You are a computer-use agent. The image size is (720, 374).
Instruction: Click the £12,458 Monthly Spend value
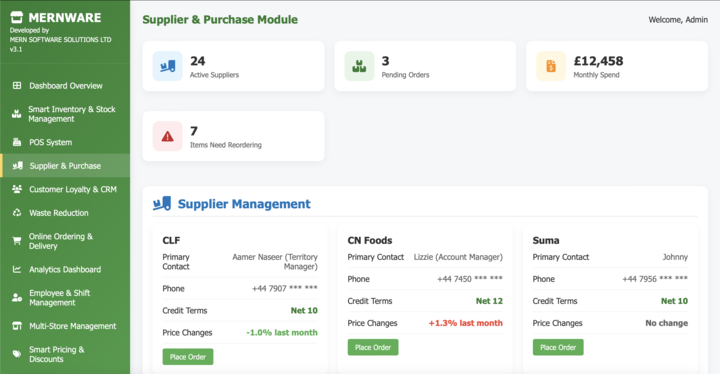[598, 61]
